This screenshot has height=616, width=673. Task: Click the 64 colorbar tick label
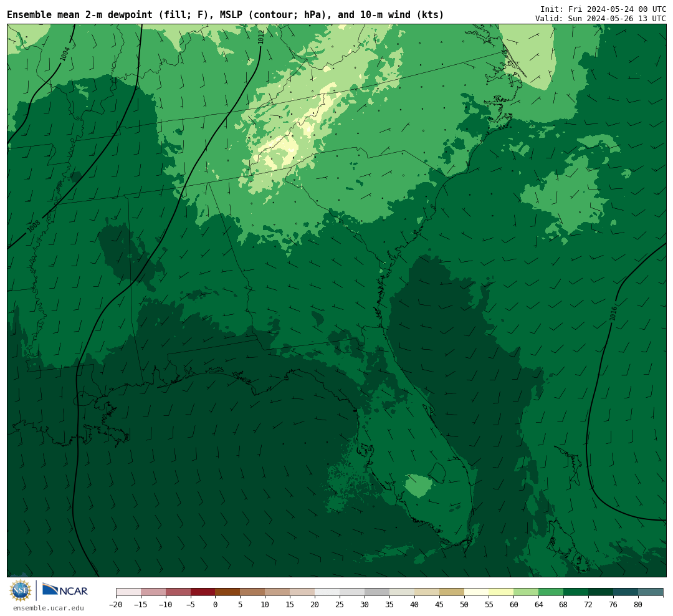pyautogui.click(x=539, y=604)
